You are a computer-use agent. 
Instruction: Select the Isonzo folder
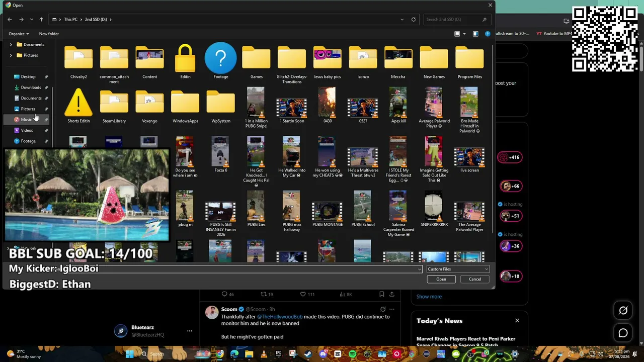click(x=363, y=62)
